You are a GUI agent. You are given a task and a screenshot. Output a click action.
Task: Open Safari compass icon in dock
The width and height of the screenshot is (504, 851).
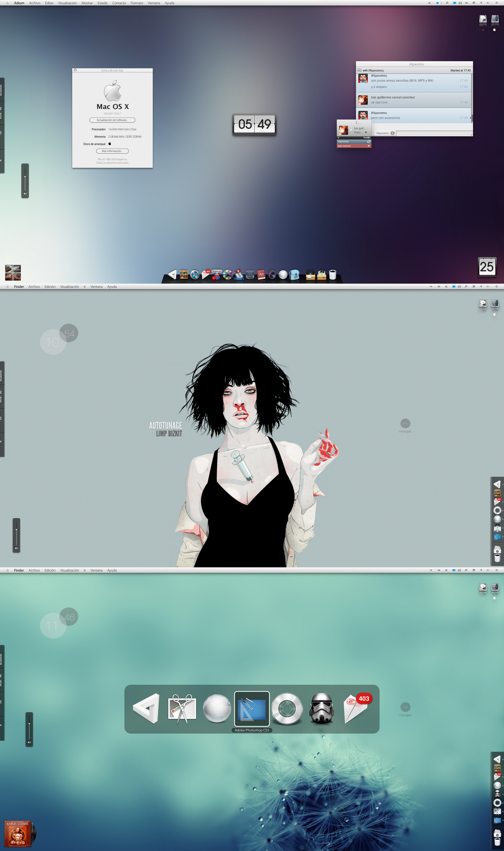click(195, 275)
